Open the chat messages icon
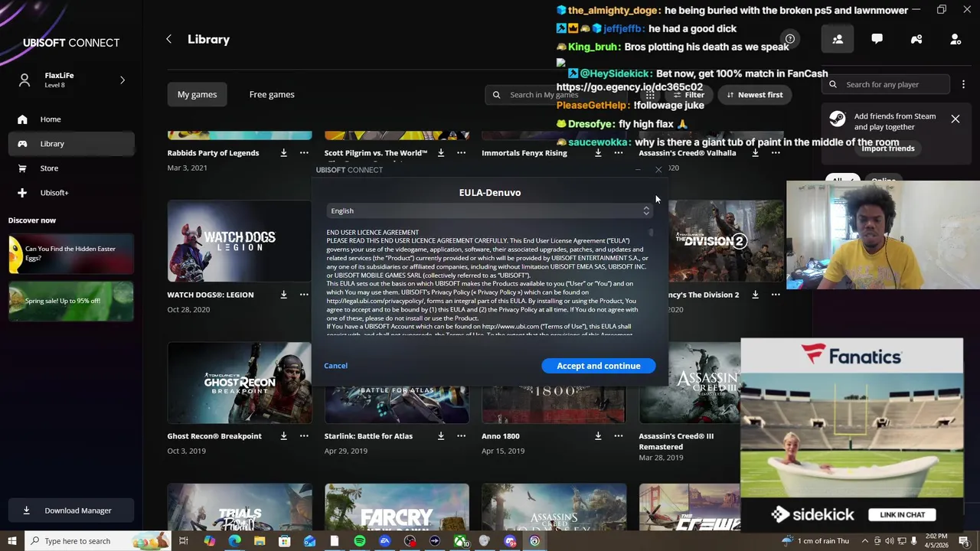 (877, 39)
